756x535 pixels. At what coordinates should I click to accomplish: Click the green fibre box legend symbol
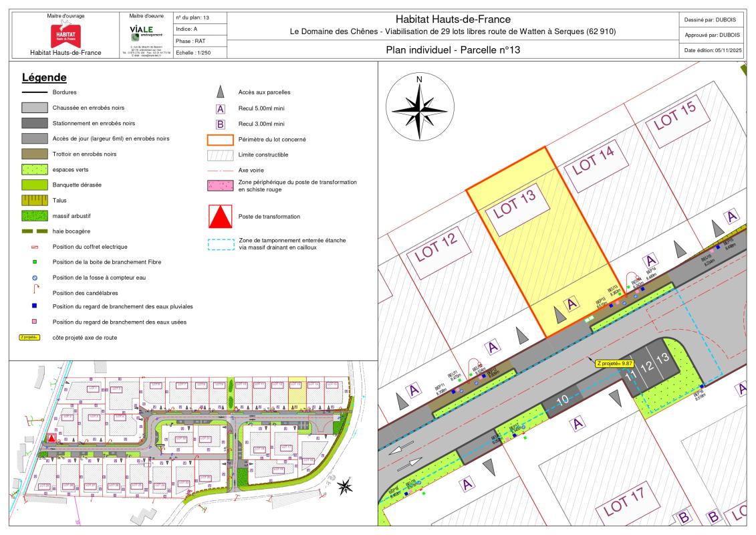[x=35, y=262]
